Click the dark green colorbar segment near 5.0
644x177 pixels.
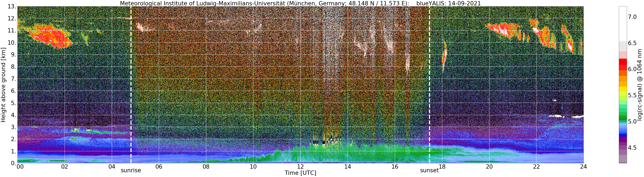(623, 117)
